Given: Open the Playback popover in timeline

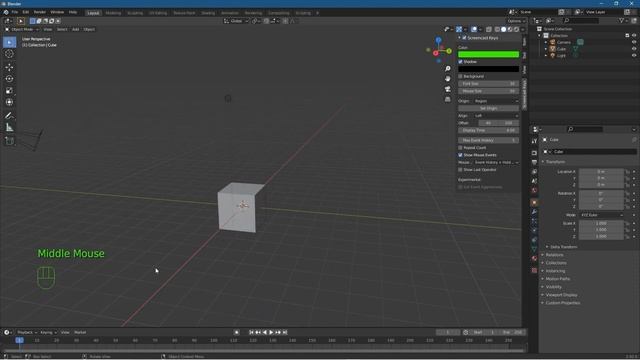Looking at the screenshot, I should pyautogui.click(x=27, y=333).
